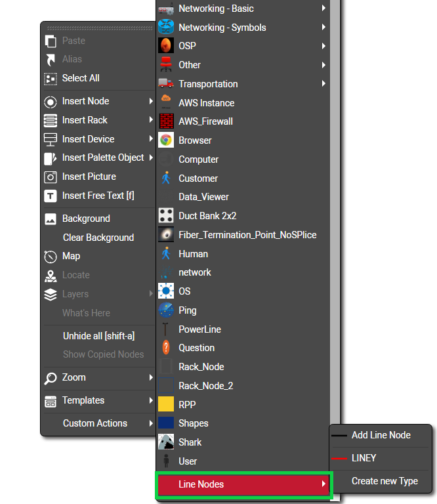Click the Map compass icon

[51, 257]
